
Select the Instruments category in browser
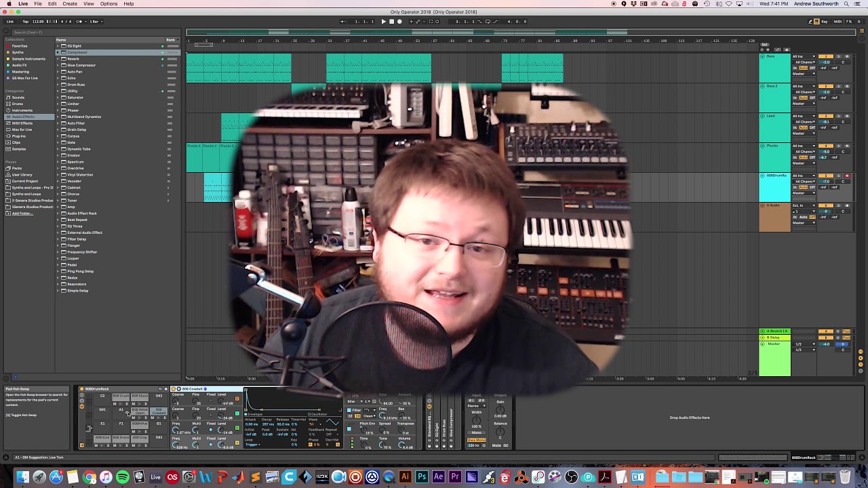[21, 110]
